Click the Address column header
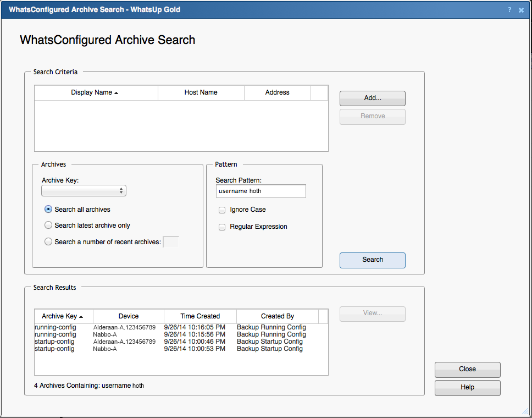532x418 pixels. point(277,92)
